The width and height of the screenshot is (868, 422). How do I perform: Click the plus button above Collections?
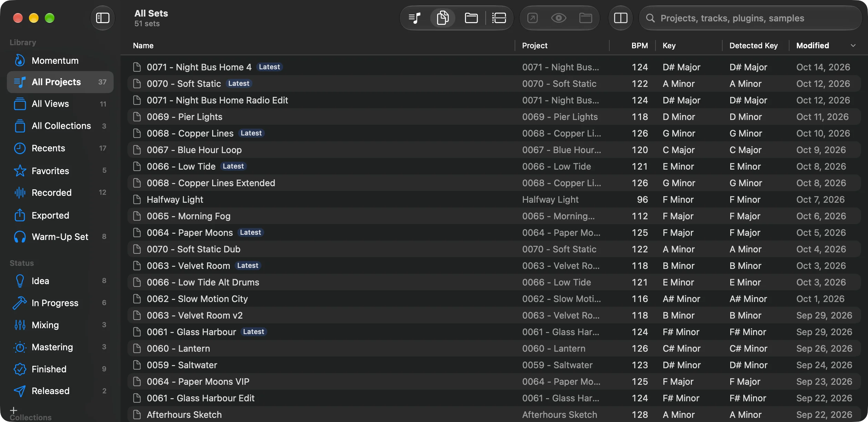click(x=13, y=410)
